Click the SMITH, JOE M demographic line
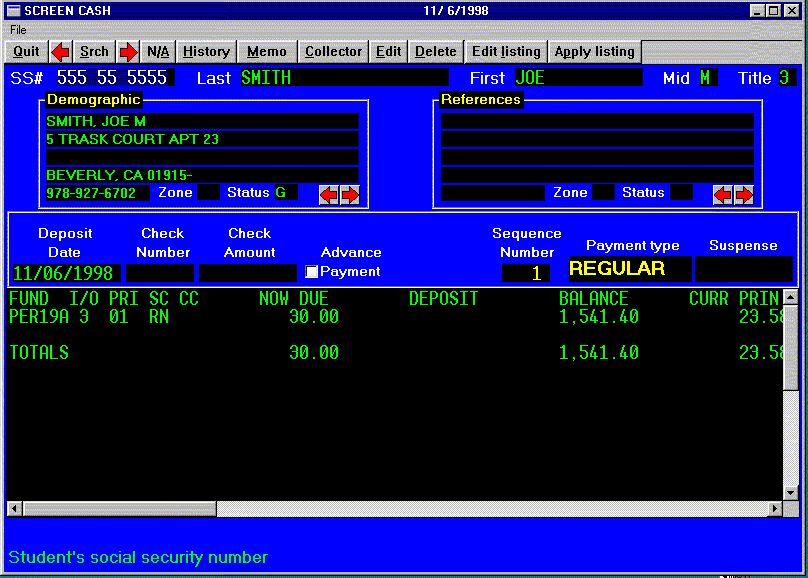 click(x=203, y=121)
